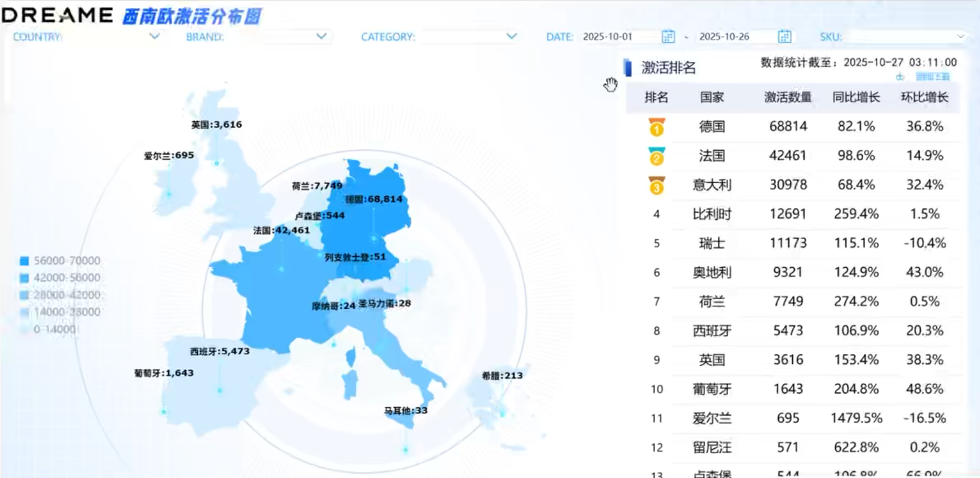Click the -10.4% cell in the 瑞士 row
This screenshot has height=478, width=980.
pos(924,243)
